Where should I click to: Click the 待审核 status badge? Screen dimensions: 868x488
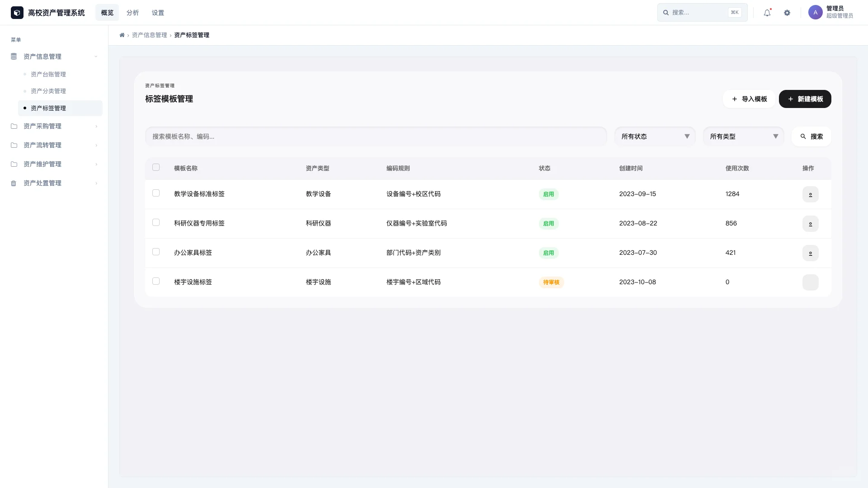[551, 282]
